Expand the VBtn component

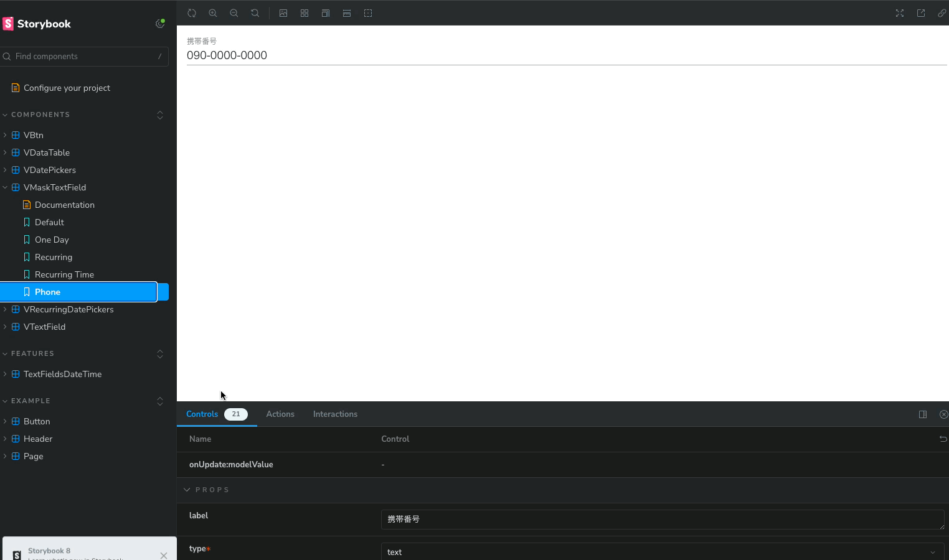pyautogui.click(x=33, y=135)
